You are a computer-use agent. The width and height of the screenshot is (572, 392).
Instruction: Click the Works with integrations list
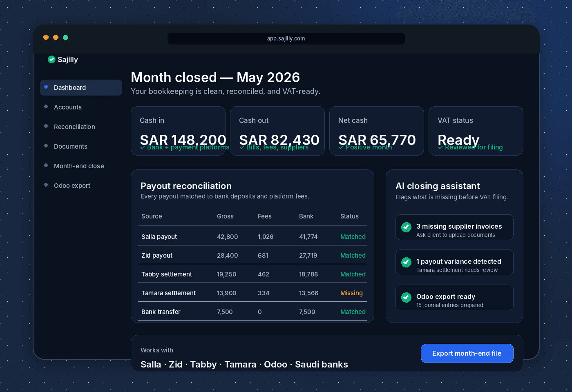coord(244,365)
